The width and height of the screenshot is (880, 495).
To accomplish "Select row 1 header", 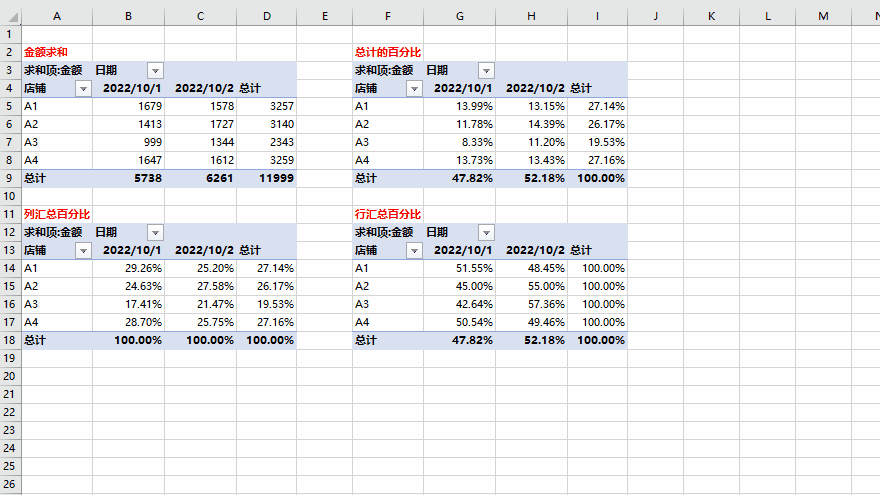I will (x=10, y=34).
